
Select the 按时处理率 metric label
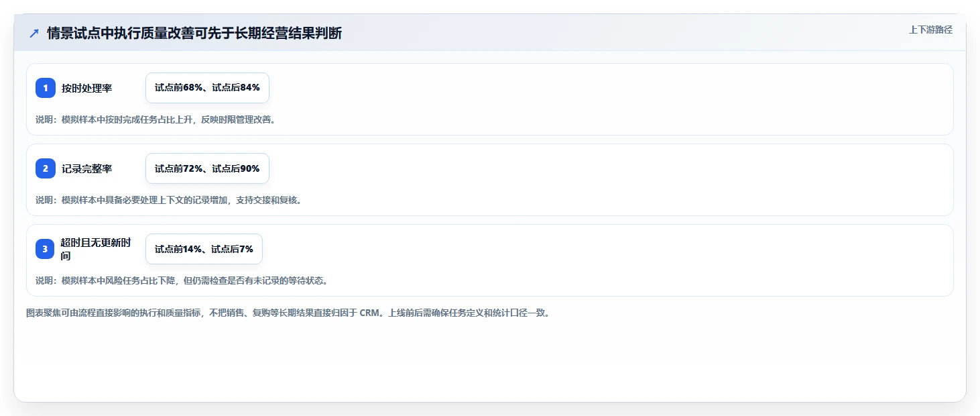tap(86, 88)
